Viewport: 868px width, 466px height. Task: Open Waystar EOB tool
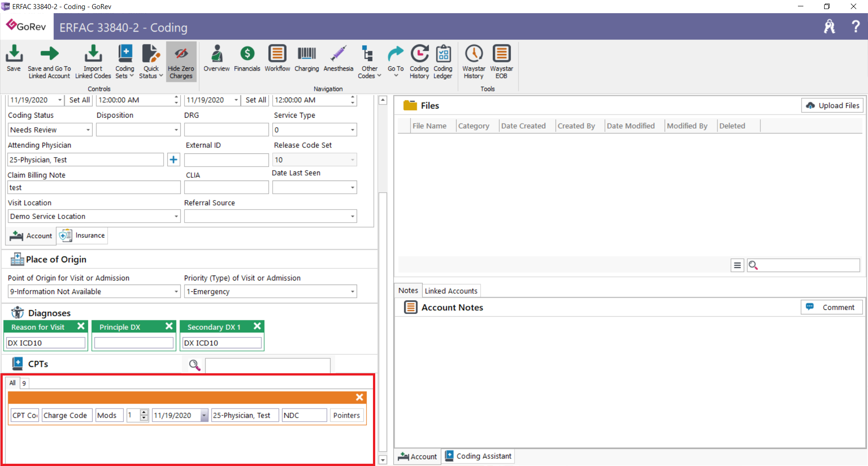tap(501, 62)
